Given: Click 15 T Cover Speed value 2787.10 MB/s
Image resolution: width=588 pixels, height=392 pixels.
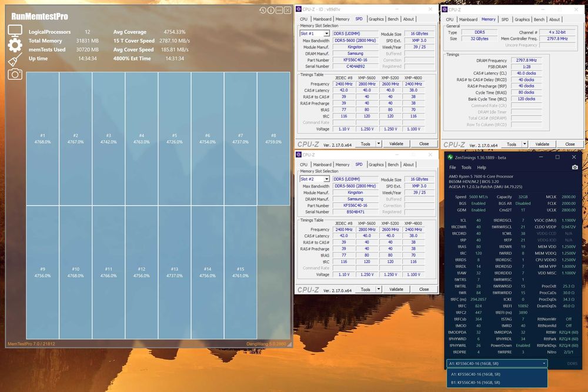Looking at the screenshot, I should point(175,41).
